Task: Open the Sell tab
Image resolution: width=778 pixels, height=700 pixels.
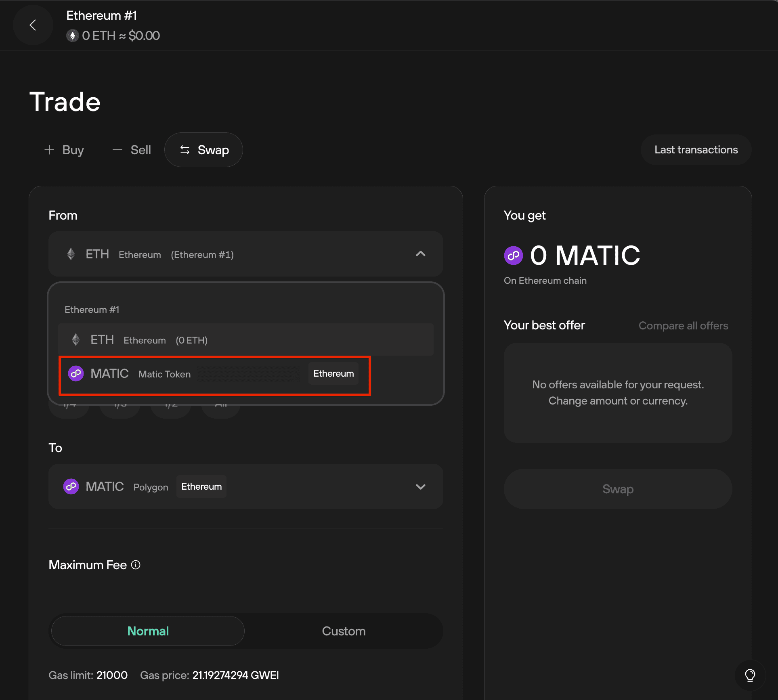Action: (132, 150)
